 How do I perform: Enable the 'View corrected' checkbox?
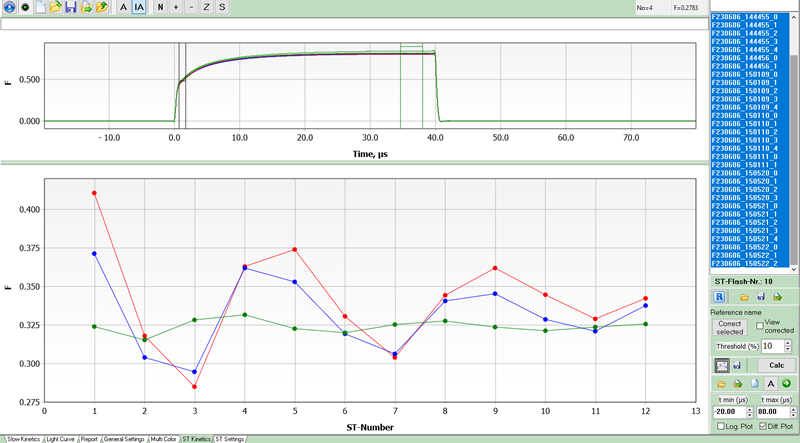[x=760, y=325]
